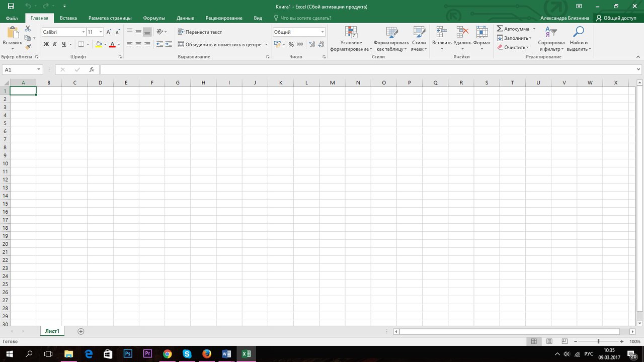Enable horizontal center alignment
The image size is (644, 362).
click(x=138, y=44)
